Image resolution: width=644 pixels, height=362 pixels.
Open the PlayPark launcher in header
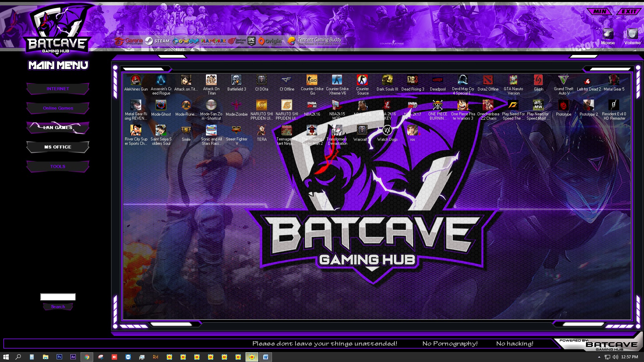[x=213, y=41]
